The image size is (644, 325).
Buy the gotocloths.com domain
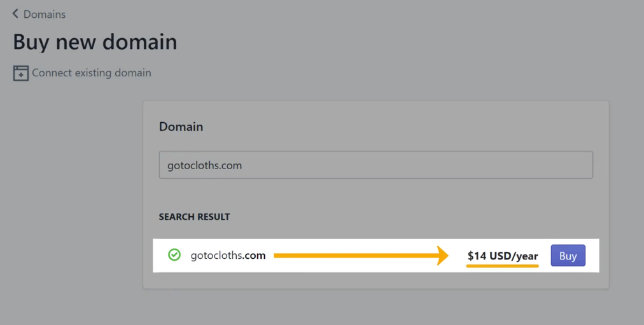point(568,256)
